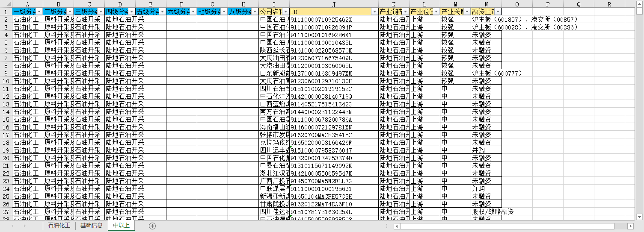
Task: Select the 山东新潮 company name cell
Action: point(274,73)
